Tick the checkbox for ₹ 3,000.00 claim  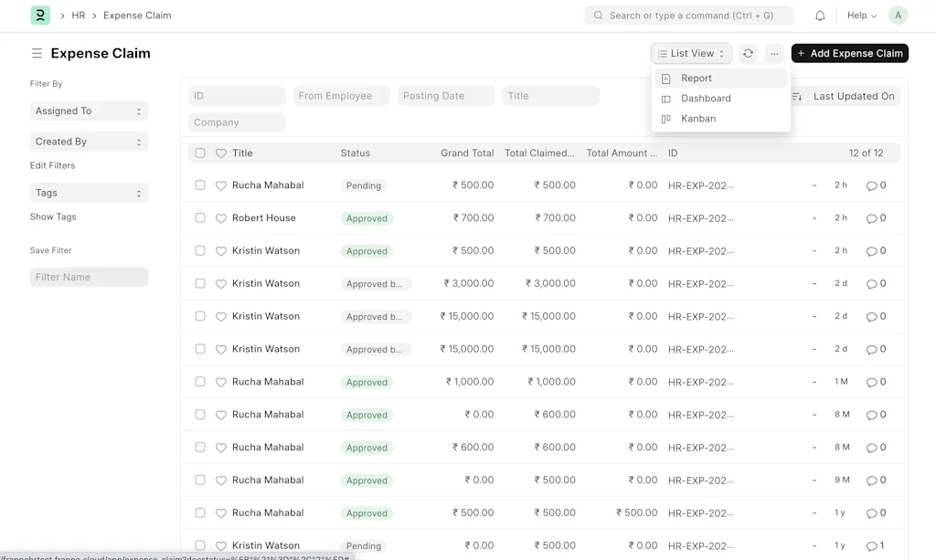coord(200,284)
